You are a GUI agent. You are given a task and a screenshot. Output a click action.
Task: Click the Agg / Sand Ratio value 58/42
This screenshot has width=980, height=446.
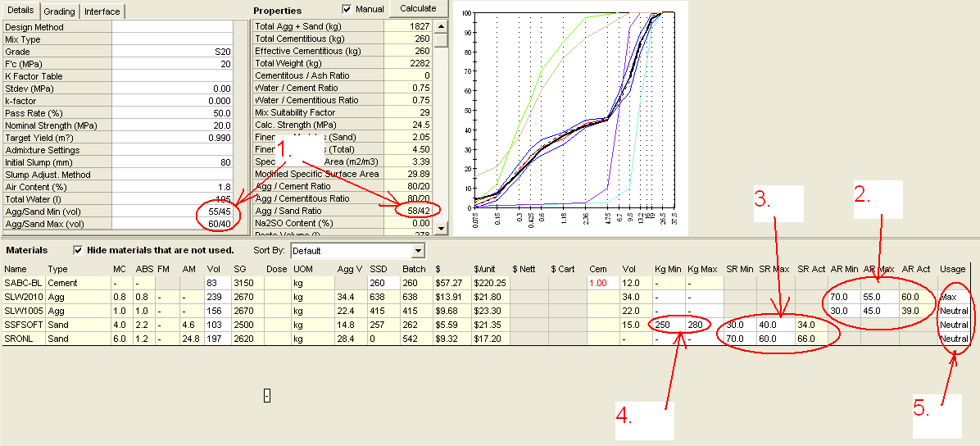[414, 211]
